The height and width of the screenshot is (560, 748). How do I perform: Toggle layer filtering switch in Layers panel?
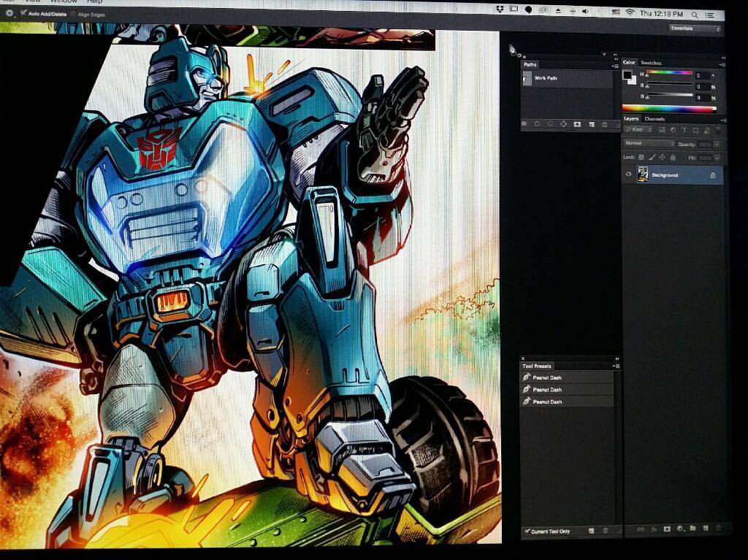coord(718,130)
